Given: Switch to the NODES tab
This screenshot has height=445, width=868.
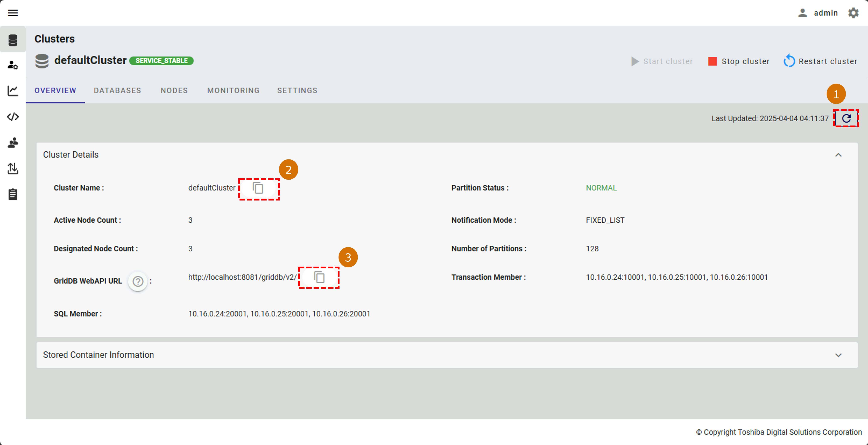Looking at the screenshot, I should (174, 90).
